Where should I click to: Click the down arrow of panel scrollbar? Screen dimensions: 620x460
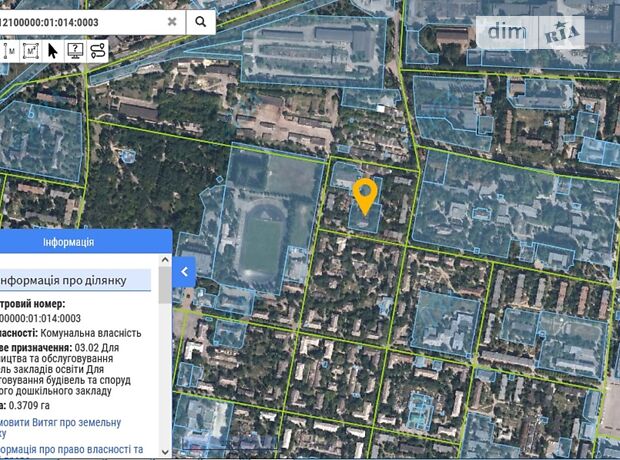click(165, 451)
